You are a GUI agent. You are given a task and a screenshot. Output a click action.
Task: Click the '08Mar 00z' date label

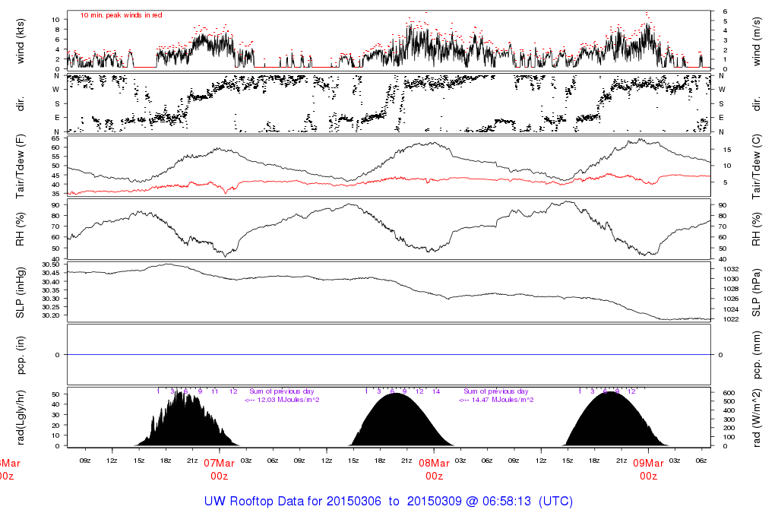point(434,470)
